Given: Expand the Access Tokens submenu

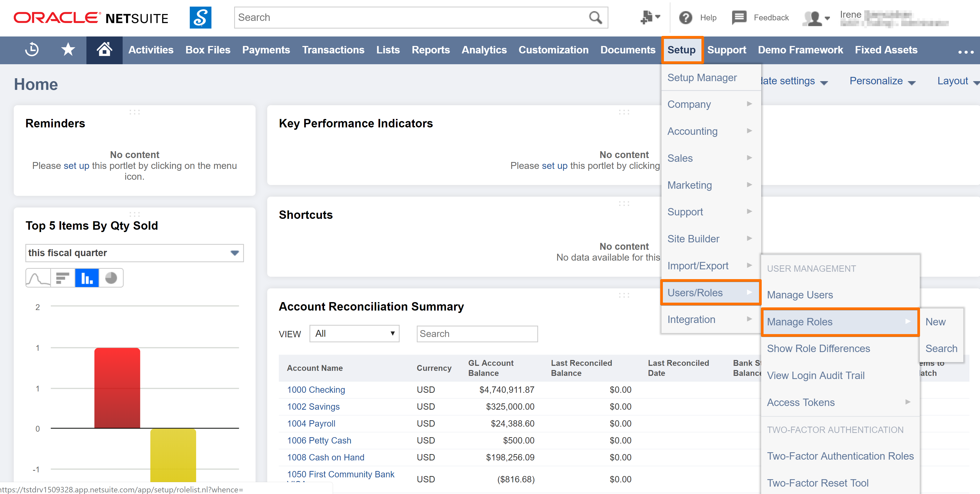Looking at the screenshot, I should click(x=840, y=402).
